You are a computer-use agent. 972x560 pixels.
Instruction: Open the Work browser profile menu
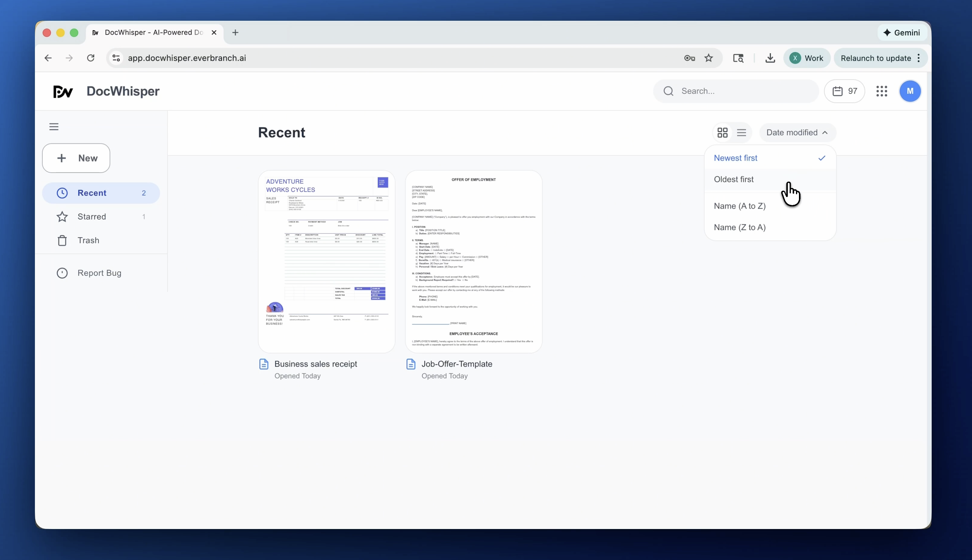click(x=807, y=58)
